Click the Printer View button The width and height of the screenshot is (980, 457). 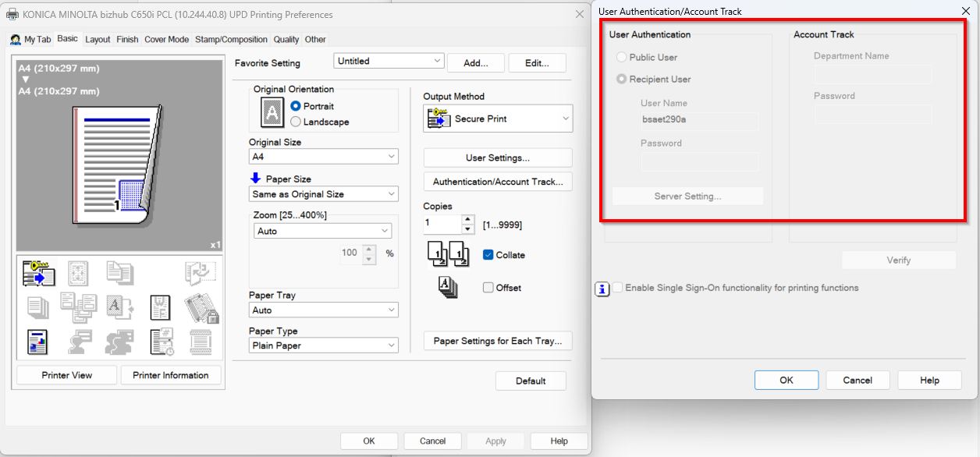click(66, 375)
